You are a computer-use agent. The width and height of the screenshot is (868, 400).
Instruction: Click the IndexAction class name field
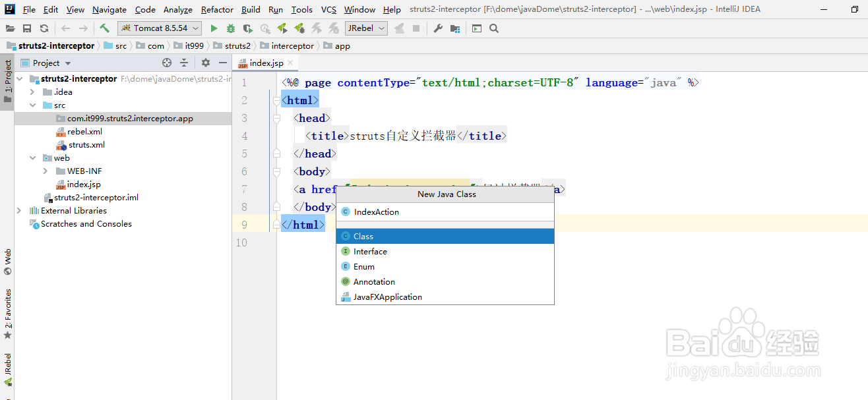click(x=445, y=212)
